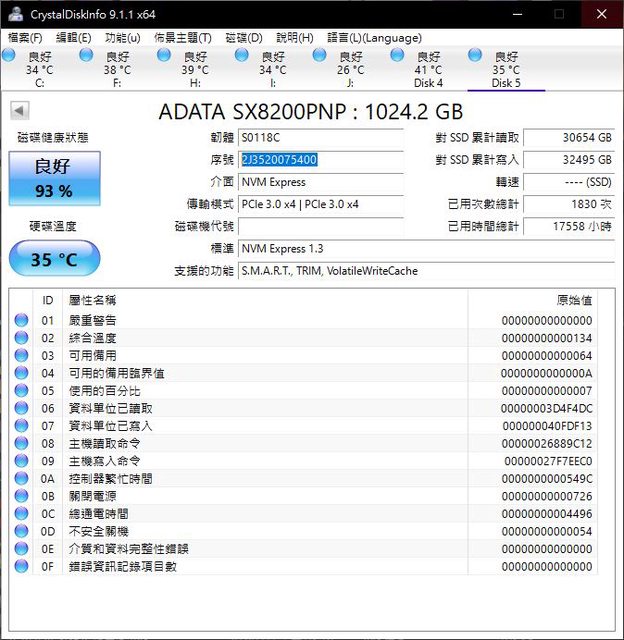
Task: Click the 原始值 column header
Action: coord(574,300)
